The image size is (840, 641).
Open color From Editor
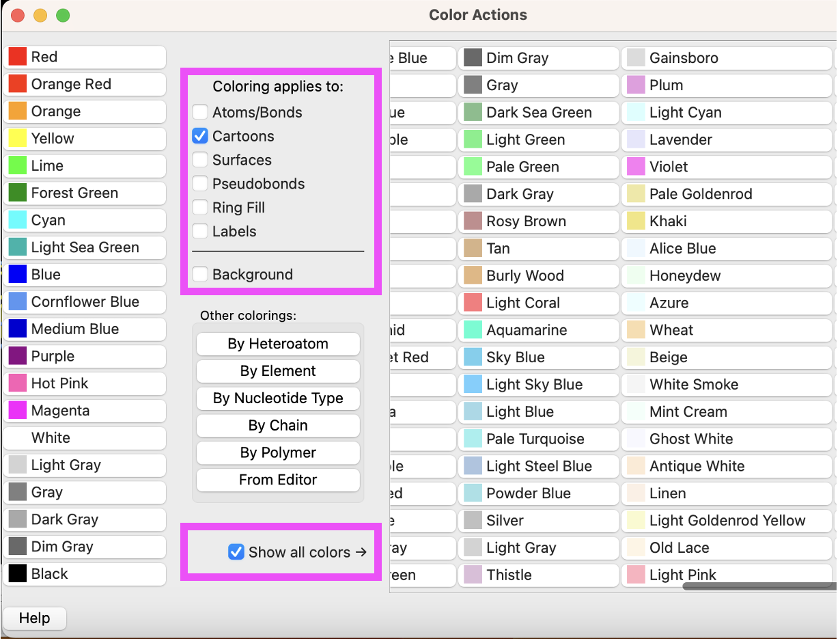pos(278,480)
